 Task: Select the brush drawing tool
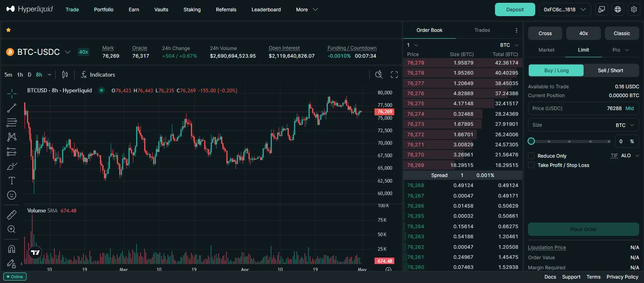[x=12, y=166]
